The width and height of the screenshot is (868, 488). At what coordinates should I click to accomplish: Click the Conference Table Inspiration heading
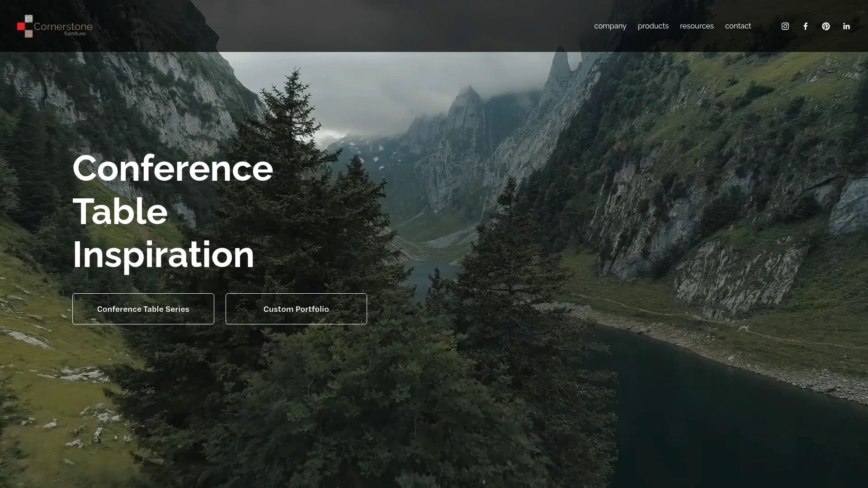(x=173, y=211)
